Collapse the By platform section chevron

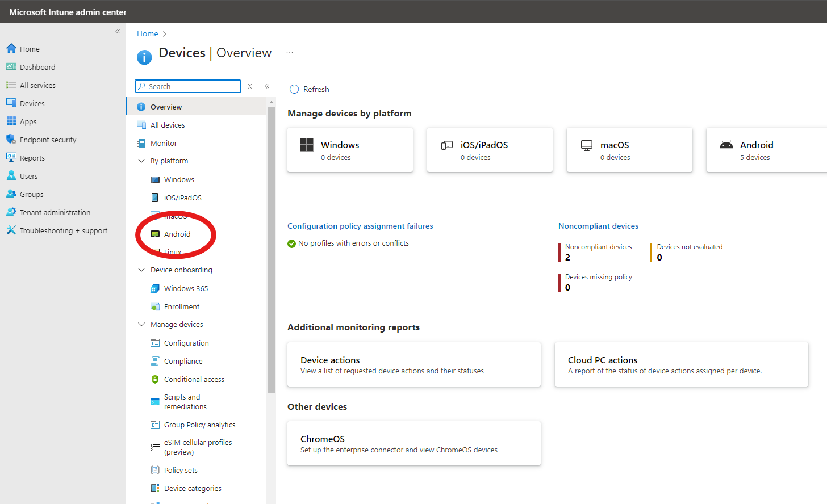(x=141, y=161)
